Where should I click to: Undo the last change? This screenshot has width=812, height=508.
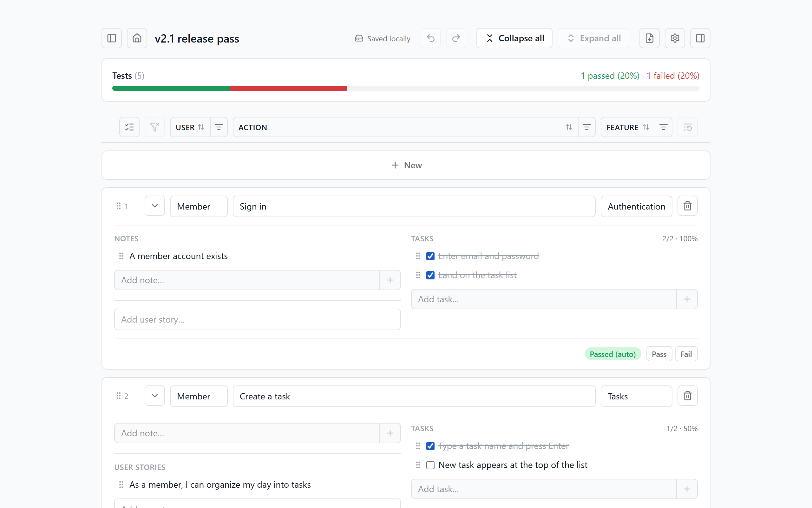(x=430, y=38)
